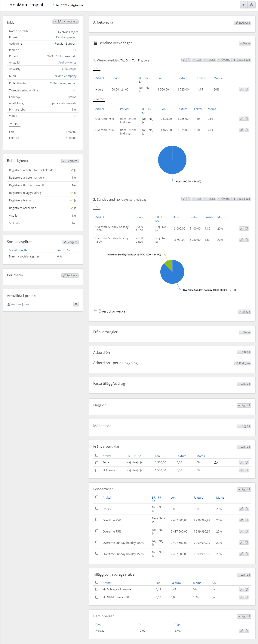The width and height of the screenshot is (258, 644).
Task: Check the Ferie absence article checkbox
Action: coord(97,462)
